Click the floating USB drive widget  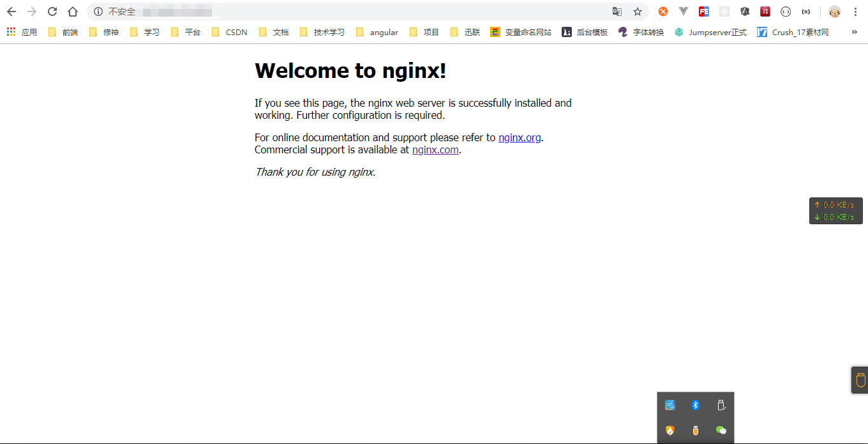[860, 379]
